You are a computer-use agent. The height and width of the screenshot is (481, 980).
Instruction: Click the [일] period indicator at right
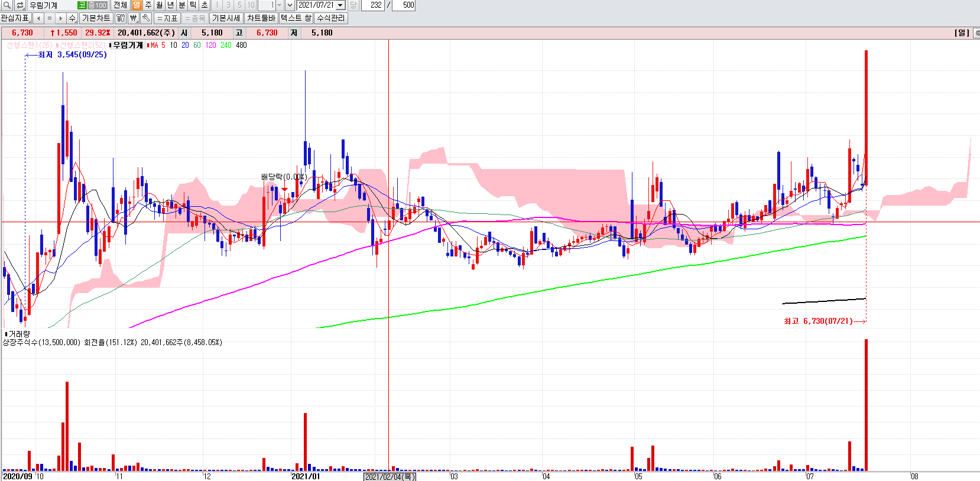[x=962, y=32]
